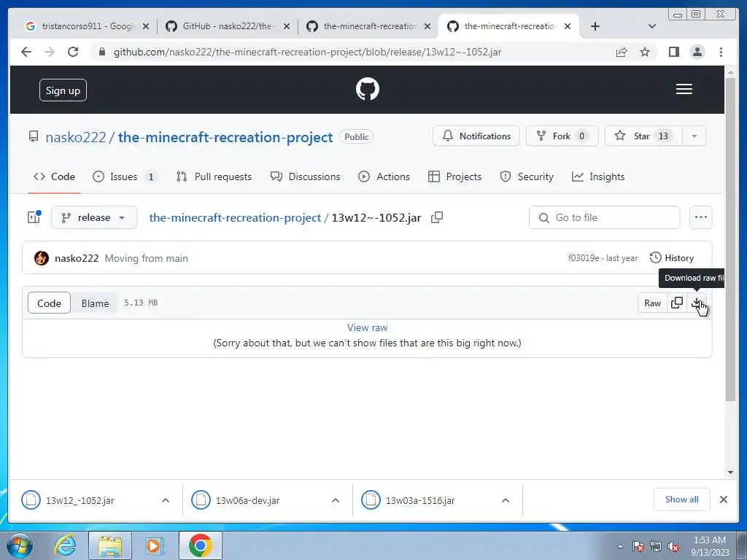747x560 pixels.
Task: Select the Code view toggle
Action: (x=49, y=303)
